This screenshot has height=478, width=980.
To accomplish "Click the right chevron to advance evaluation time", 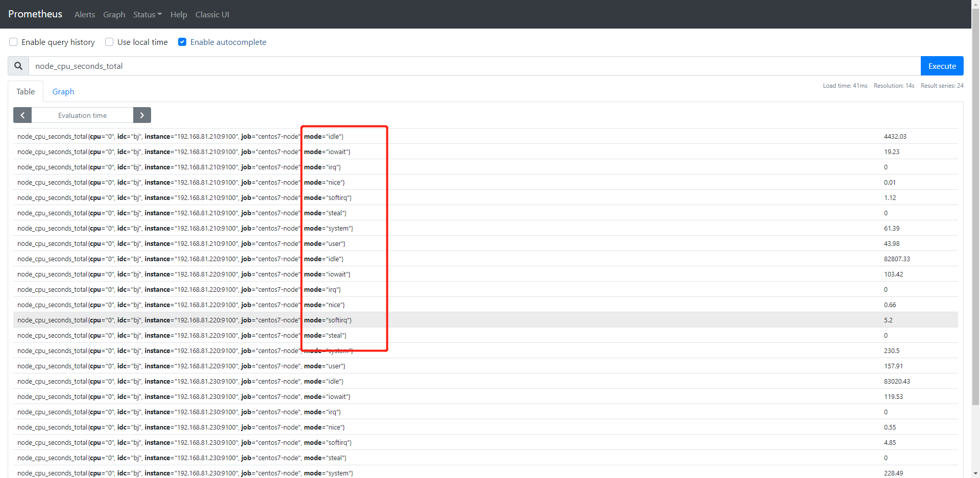I will [x=142, y=115].
